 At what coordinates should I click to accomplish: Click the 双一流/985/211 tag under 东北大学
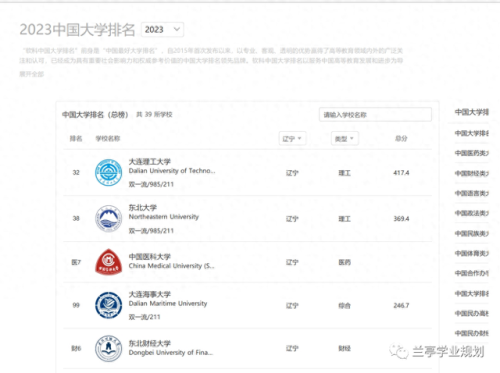coord(151,231)
